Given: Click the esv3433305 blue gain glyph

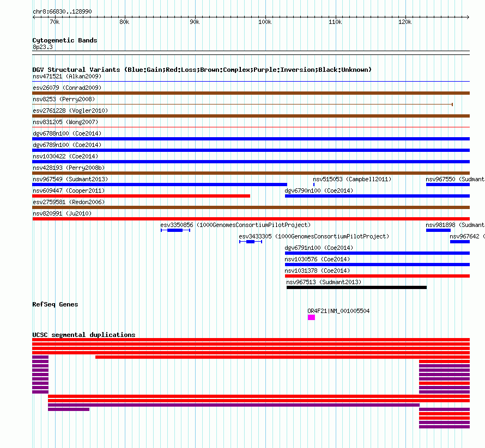Looking at the screenshot, I should 251,242.
